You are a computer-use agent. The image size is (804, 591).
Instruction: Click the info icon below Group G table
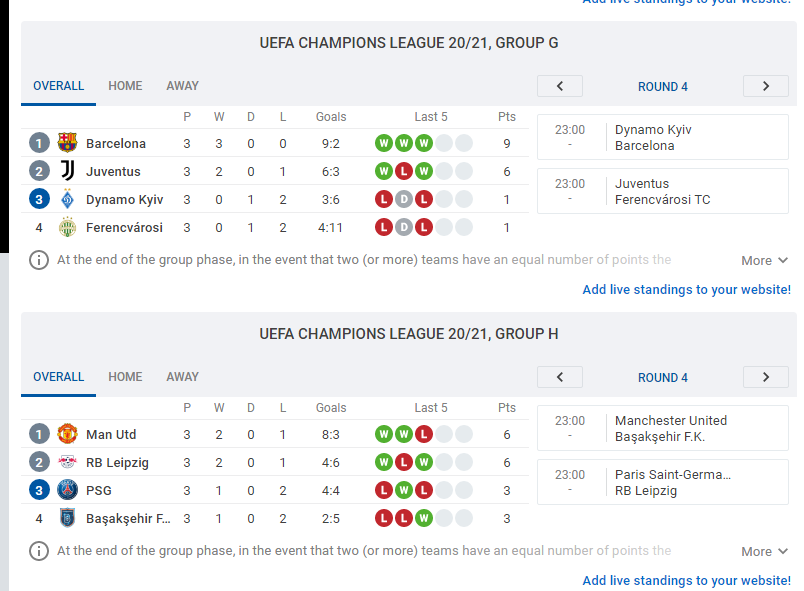[x=39, y=260]
